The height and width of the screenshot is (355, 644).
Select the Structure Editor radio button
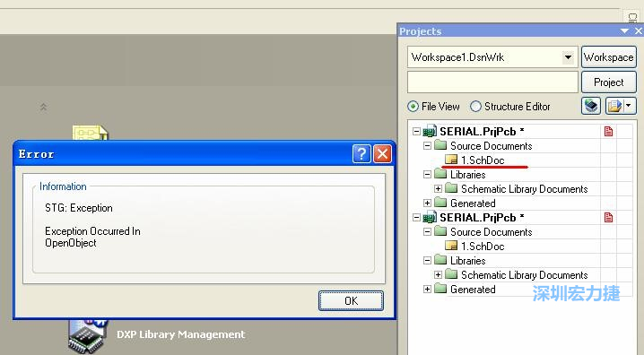tap(475, 107)
